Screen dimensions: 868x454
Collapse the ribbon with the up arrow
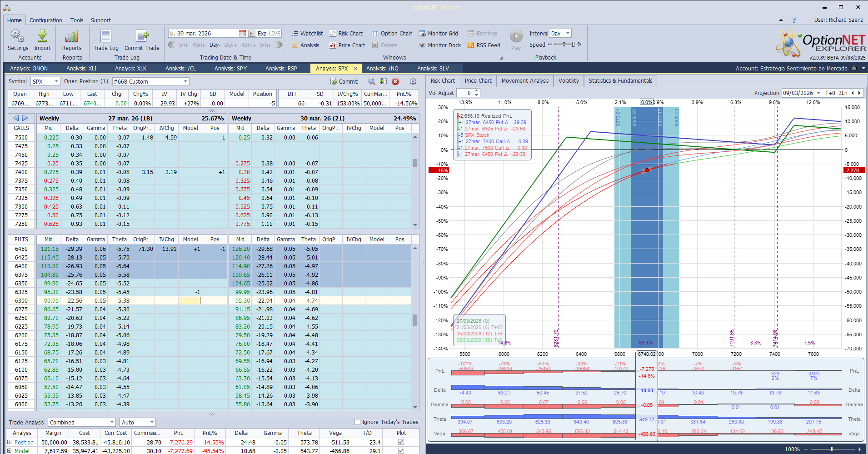point(781,20)
